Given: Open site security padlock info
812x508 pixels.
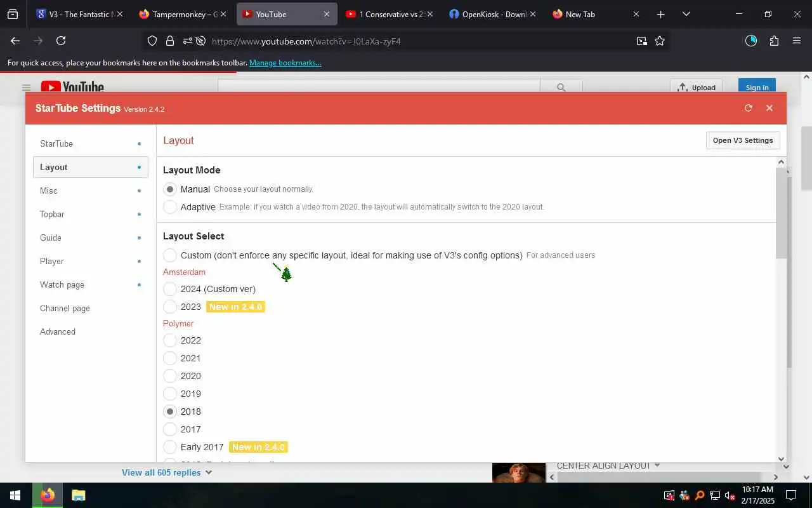Looking at the screenshot, I should (x=170, y=41).
